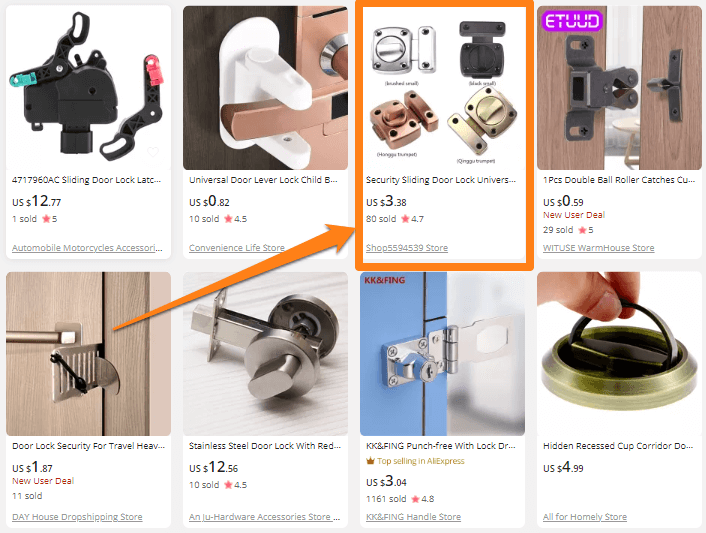Click the ETUUD brand logo badge
Screen dimensions: 706x533
(572, 21)
